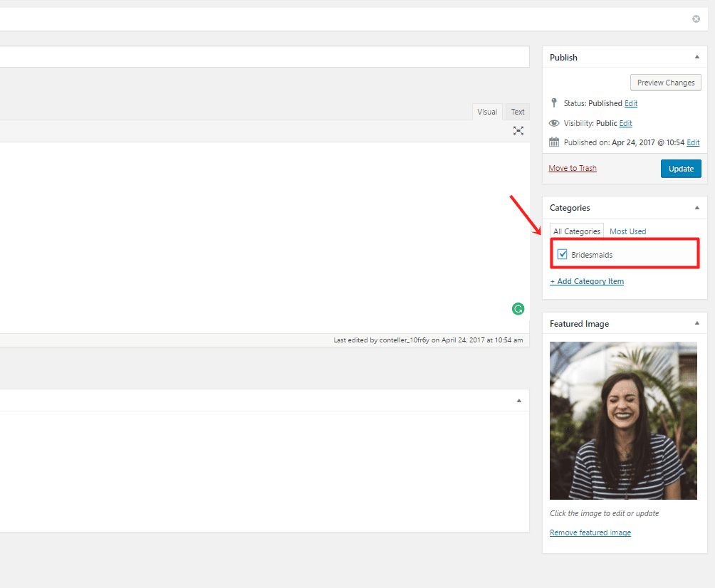This screenshot has width=715, height=588.
Task: Click the blue Update button
Action: click(681, 169)
